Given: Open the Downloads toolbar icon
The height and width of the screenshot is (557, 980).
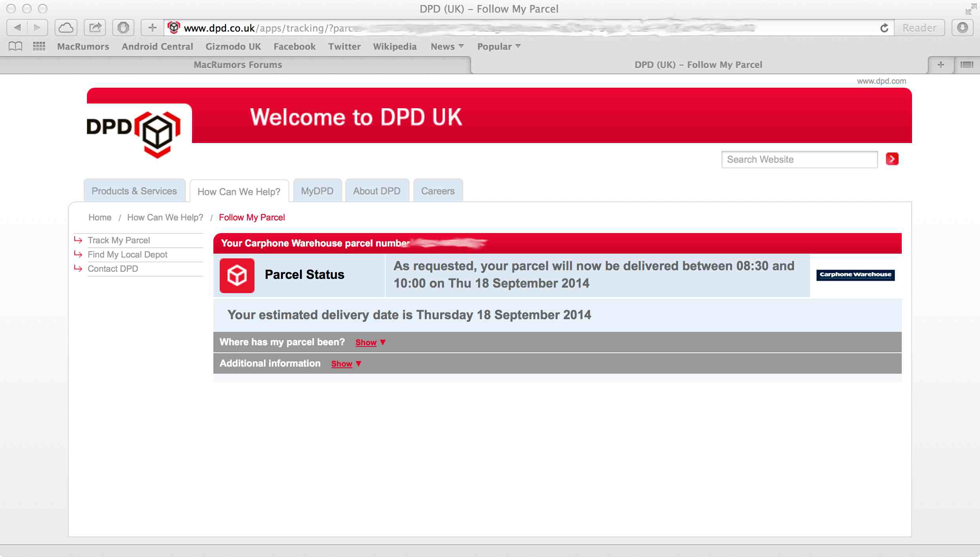Looking at the screenshot, I should click(963, 28).
